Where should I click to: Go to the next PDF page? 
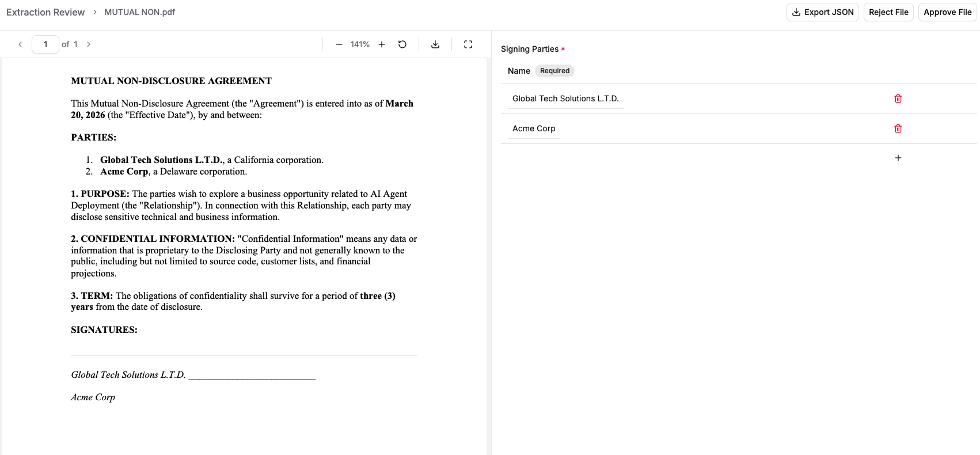[89, 44]
